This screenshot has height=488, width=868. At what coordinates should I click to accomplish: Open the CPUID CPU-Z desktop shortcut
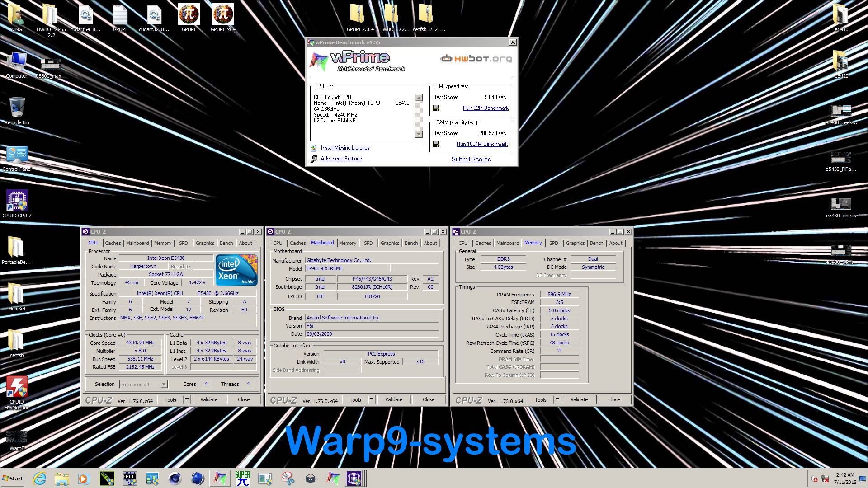pyautogui.click(x=17, y=203)
